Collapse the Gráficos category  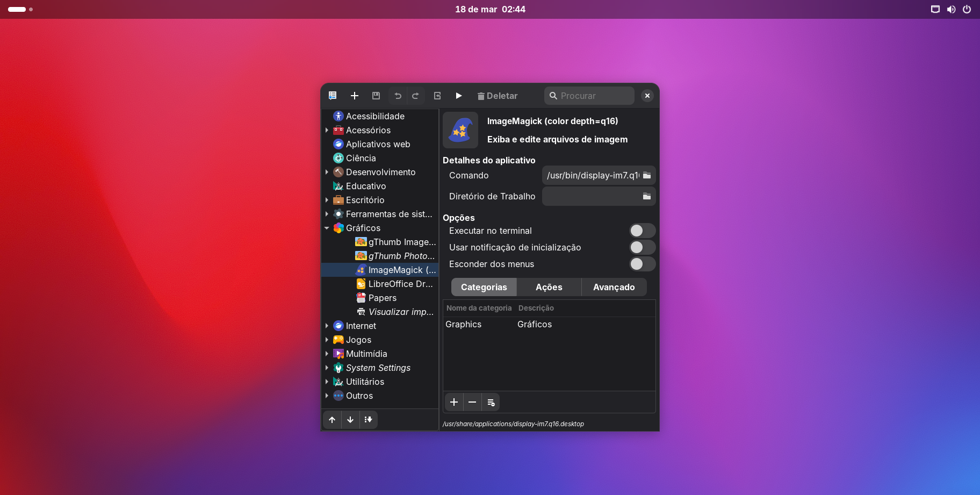click(x=327, y=228)
